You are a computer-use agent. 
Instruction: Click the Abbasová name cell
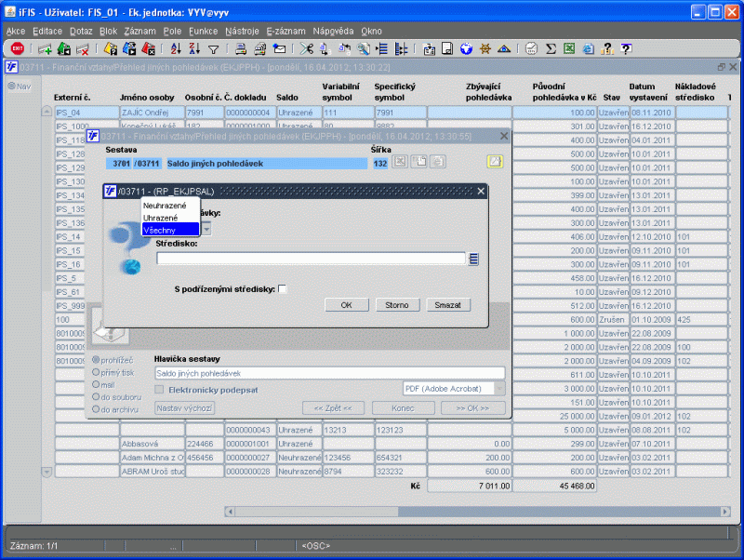(153, 444)
